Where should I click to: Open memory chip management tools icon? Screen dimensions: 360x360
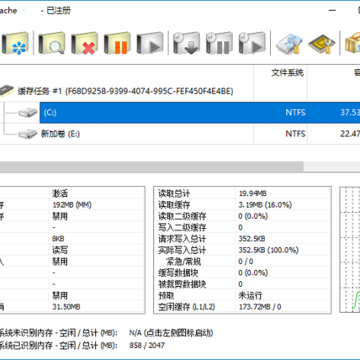tap(321, 43)
